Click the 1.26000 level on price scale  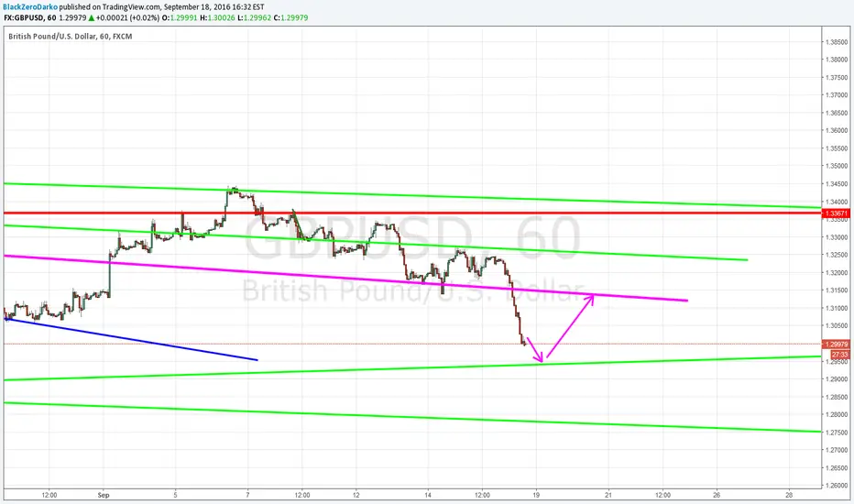point(837,486)
